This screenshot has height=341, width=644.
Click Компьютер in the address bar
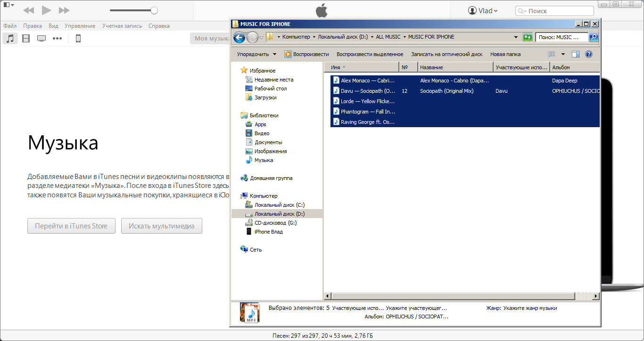pyautogui.click(x=296, y=37)
